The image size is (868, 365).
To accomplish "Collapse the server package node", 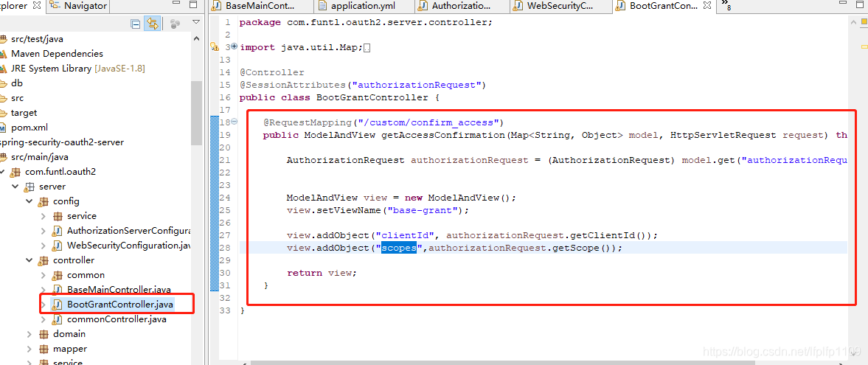I will click(15, 186).
